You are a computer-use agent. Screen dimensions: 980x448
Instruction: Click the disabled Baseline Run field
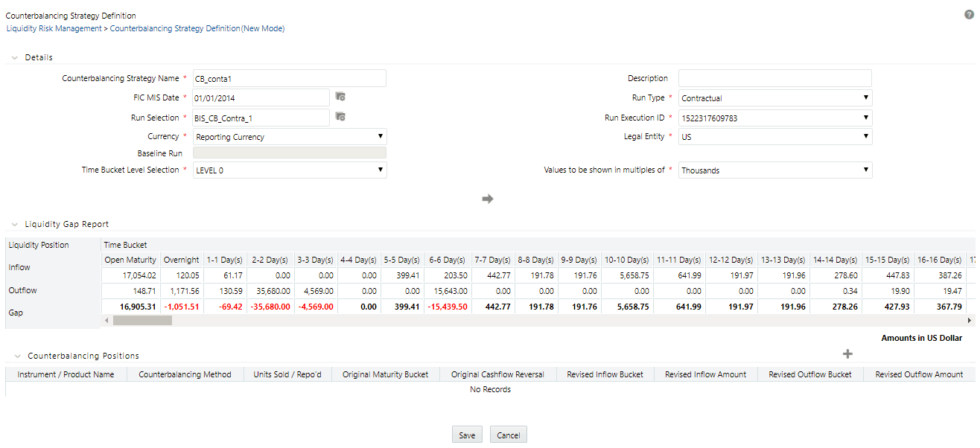pos(290,153)
